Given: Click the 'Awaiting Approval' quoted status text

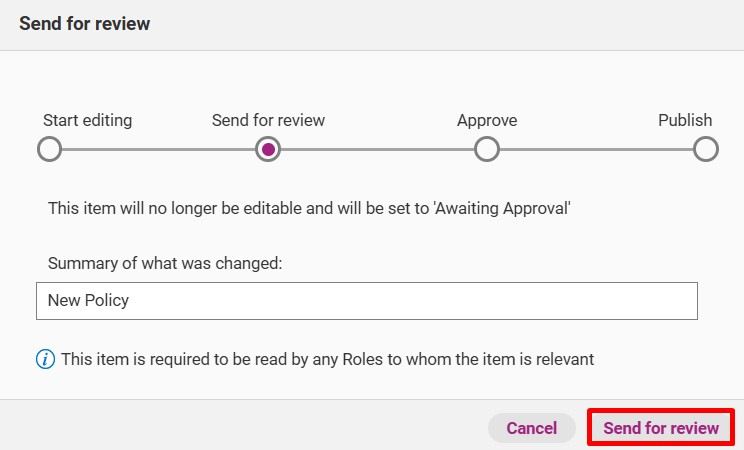Looking at the screenshot, I should coord(502,208).
